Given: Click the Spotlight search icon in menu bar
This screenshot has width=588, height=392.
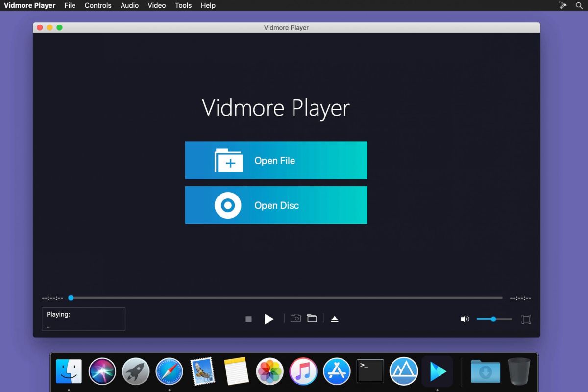Looking at the screenshot, I should [579, 5].
